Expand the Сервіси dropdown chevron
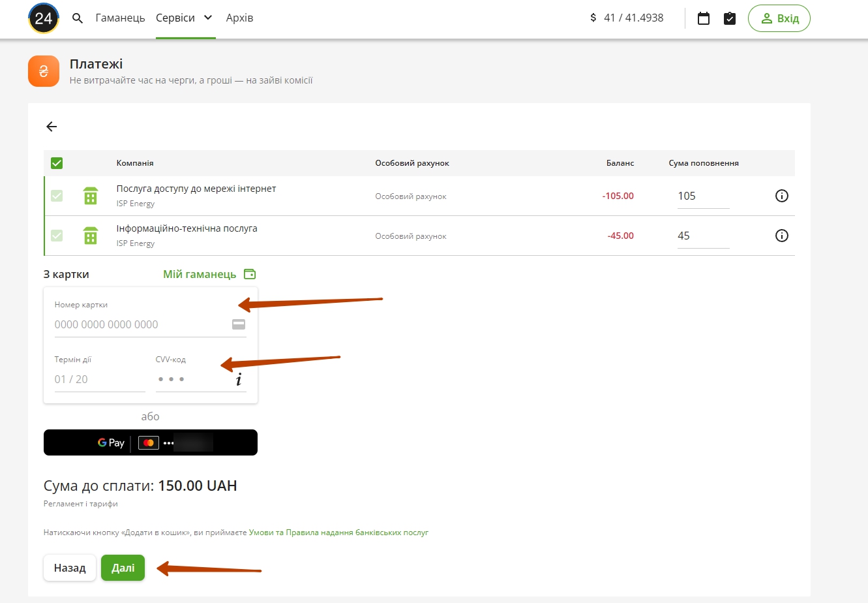 point(208,18)
